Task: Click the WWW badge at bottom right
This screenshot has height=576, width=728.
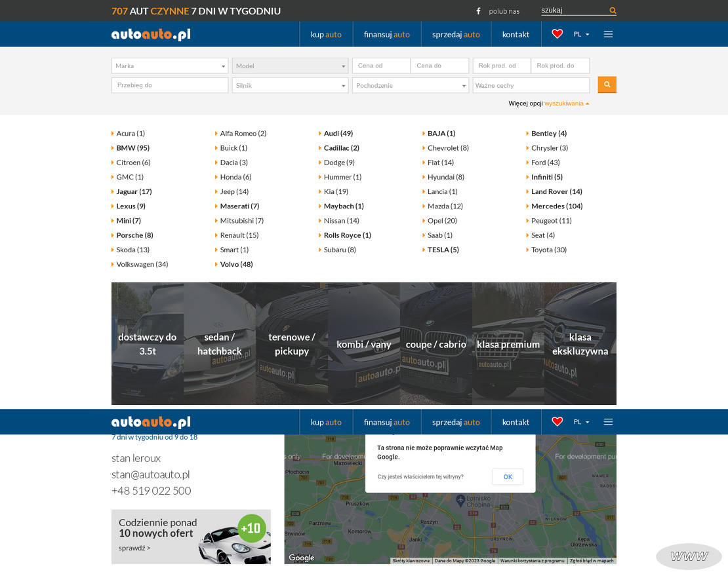Action: click(689, 556)
